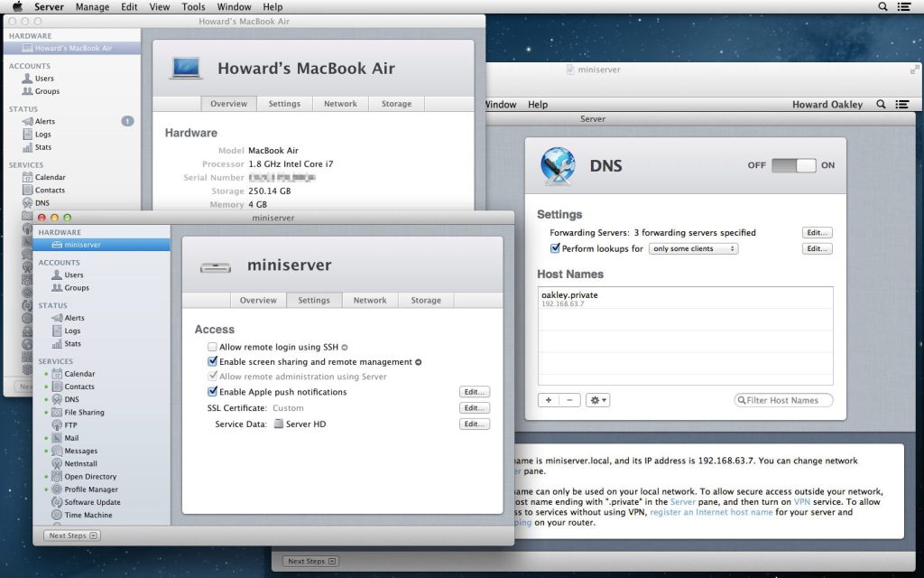The height and width of the screenshot is (578, 924).
Task: Open gear action menu under Host Names
Action: [597, 400]
